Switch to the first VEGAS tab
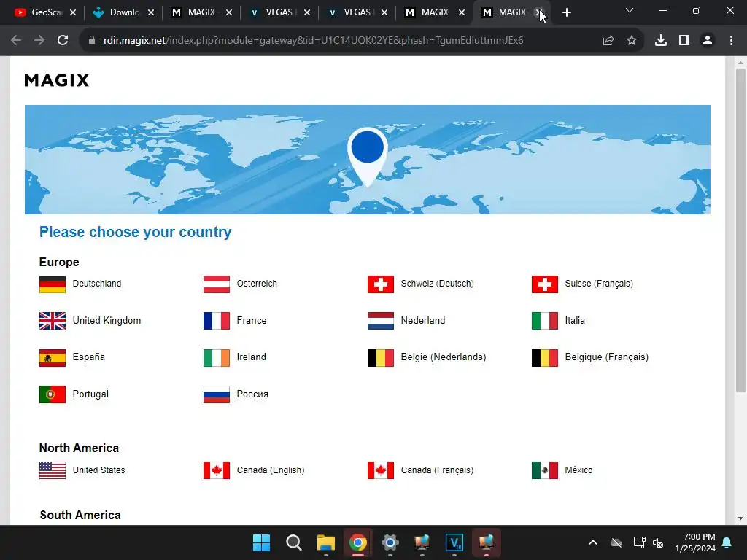This screenshot has width=747, height=560. tap(274, 12)
